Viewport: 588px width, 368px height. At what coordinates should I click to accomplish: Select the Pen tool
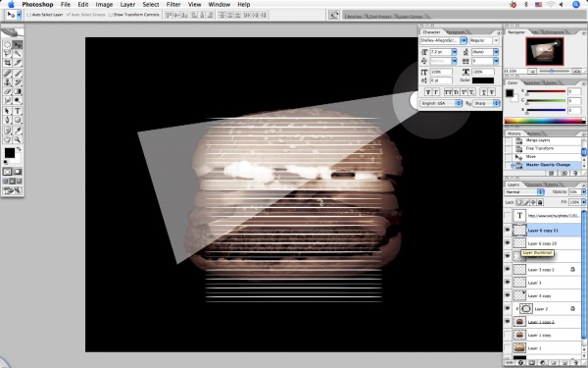pos(7,120)
